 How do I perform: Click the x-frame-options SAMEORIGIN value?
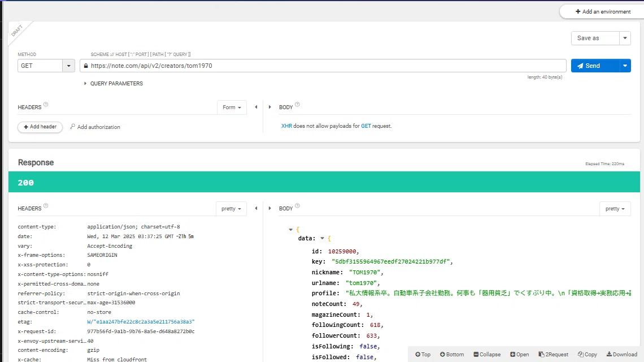(x=102, y=255)
